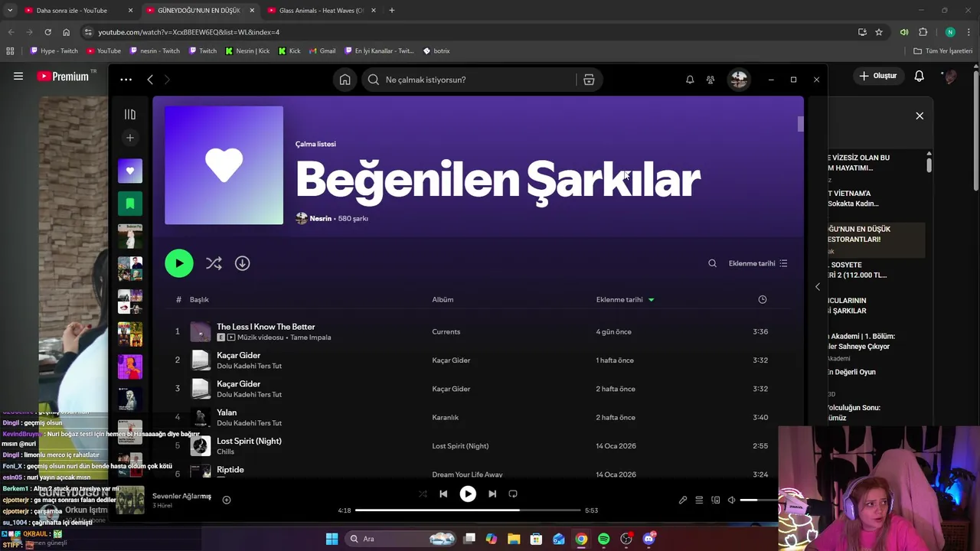Image resolution: width=980 pixels, height=551 pixels.
Task: Open Hype - Twitch bookmark
Action: pos(54,51)
